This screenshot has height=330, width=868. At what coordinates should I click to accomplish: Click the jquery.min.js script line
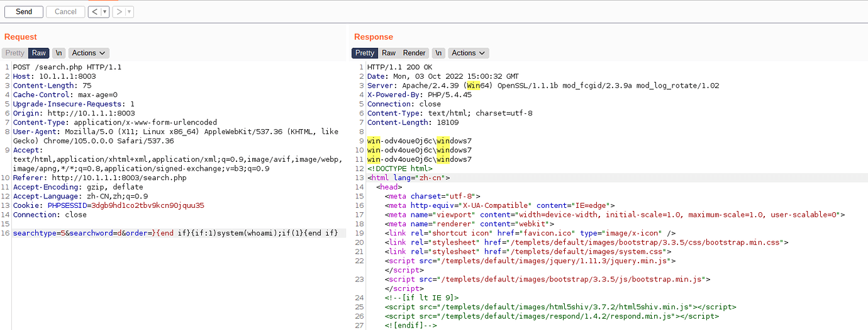(x=530, y=260)
